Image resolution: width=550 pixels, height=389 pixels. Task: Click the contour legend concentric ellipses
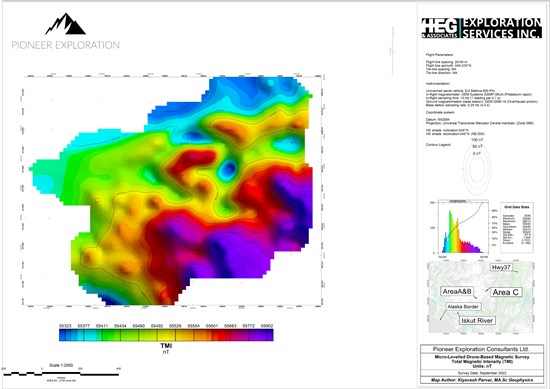coord(476,169)
